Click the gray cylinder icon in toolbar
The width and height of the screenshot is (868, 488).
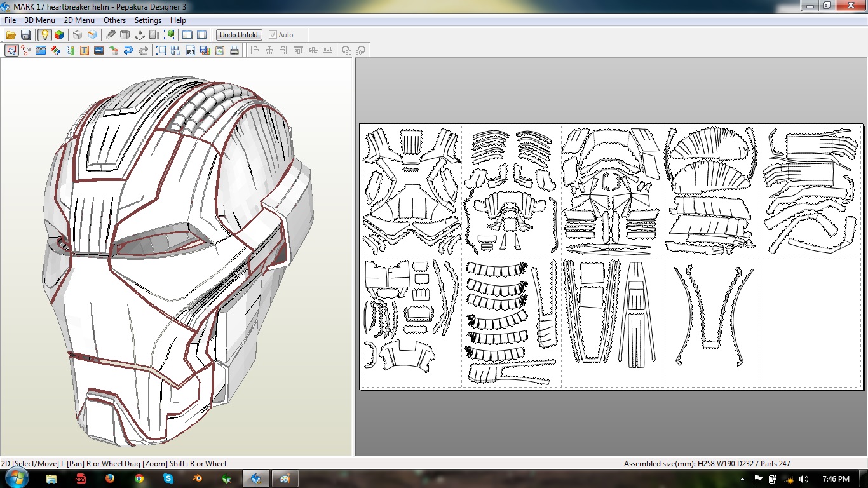coord(125,35)
